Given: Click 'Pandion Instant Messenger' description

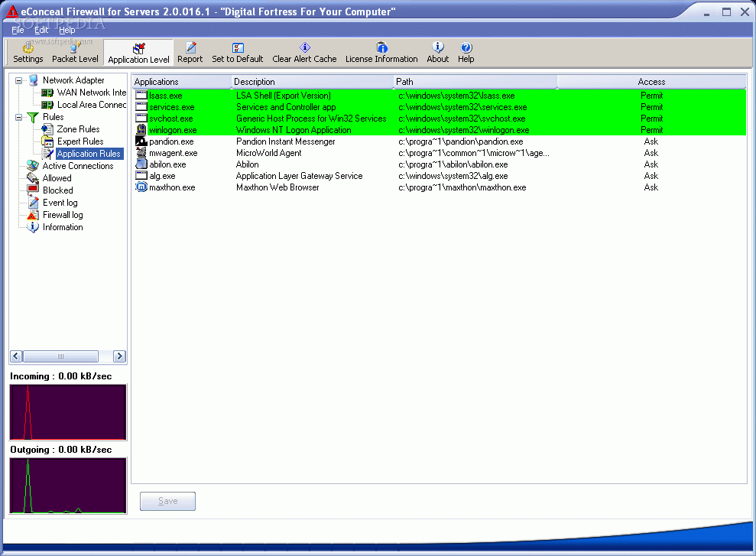Looking at the screenshot, I should 285,141.
